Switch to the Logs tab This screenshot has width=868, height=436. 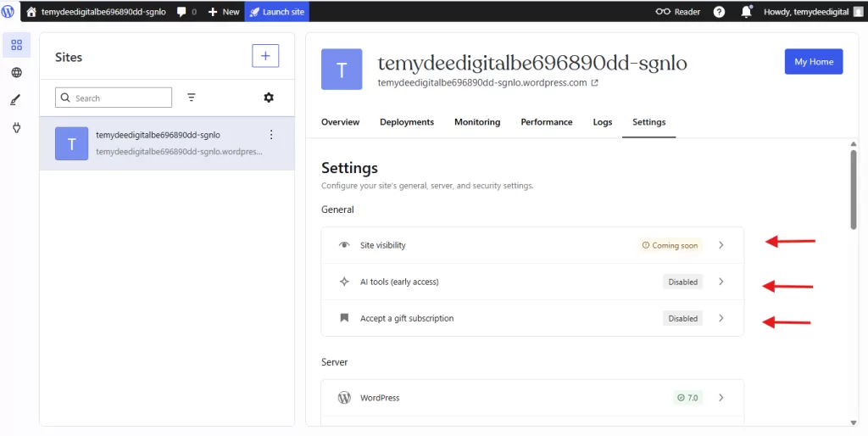603,122
